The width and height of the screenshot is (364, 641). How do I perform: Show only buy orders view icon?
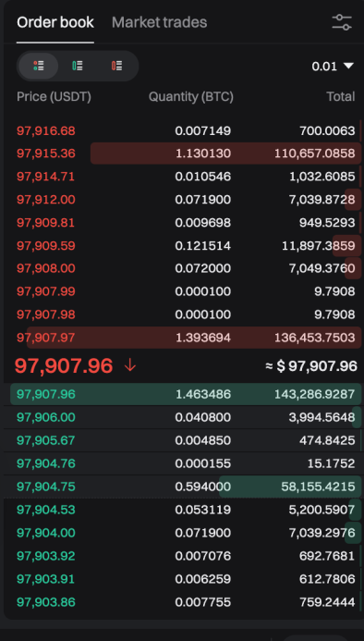(78, 66)
